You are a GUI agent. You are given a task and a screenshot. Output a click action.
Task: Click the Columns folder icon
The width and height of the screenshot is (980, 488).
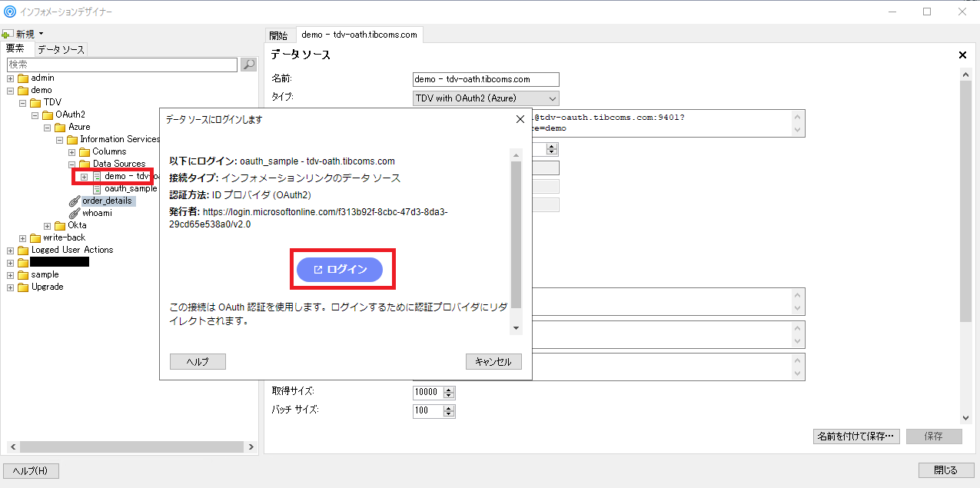(85, 152)
